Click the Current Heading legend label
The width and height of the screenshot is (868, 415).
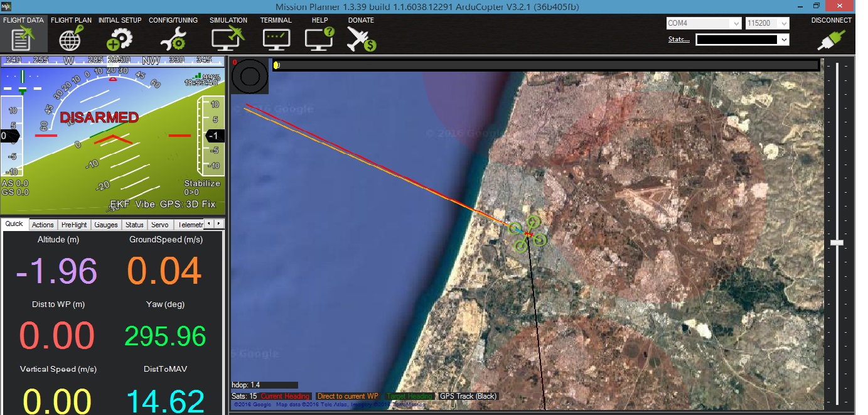(285, 396)
